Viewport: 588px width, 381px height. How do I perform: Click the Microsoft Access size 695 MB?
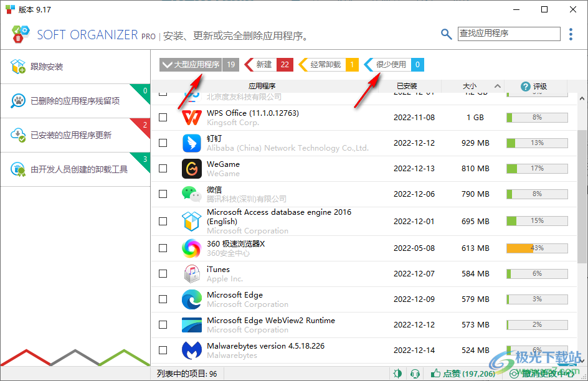coord(475,221)
